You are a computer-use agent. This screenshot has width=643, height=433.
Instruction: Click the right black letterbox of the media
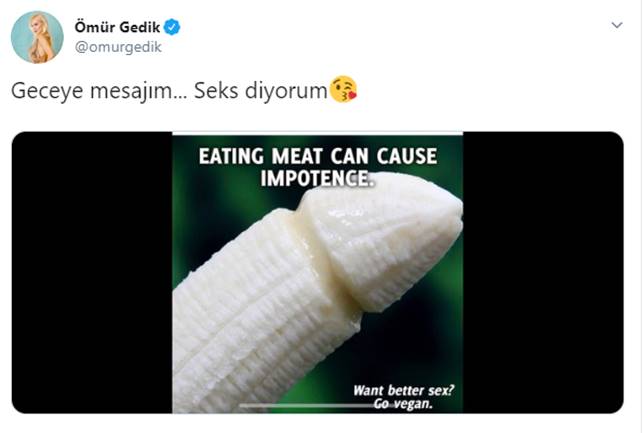pos(543,273)
